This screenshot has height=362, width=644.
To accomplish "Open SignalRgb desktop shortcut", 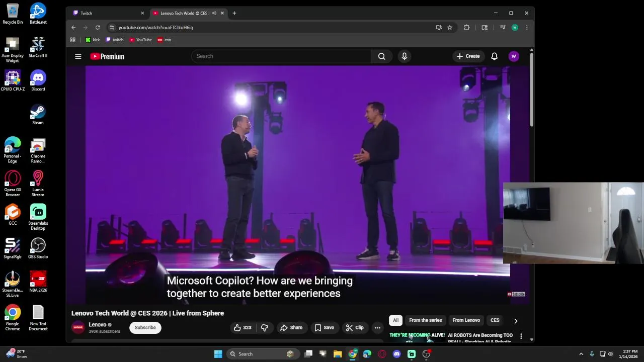I will [13, 248].
